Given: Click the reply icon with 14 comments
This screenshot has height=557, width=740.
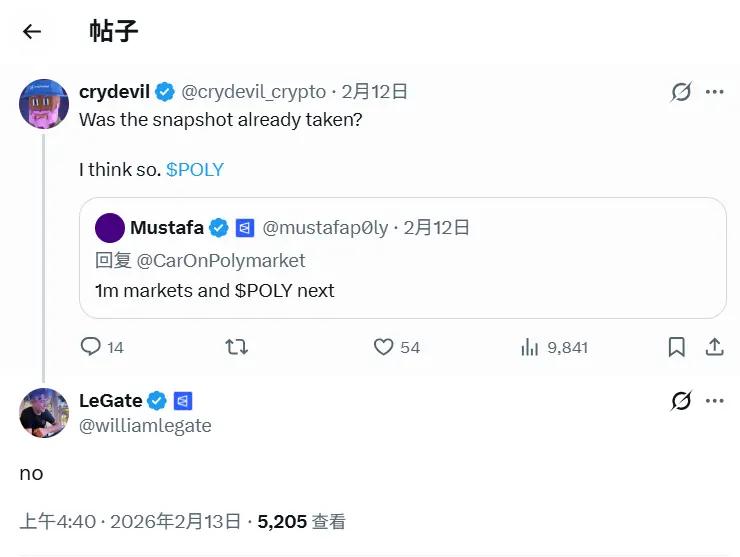Looking at the screenshot, I should click(91, 347).
